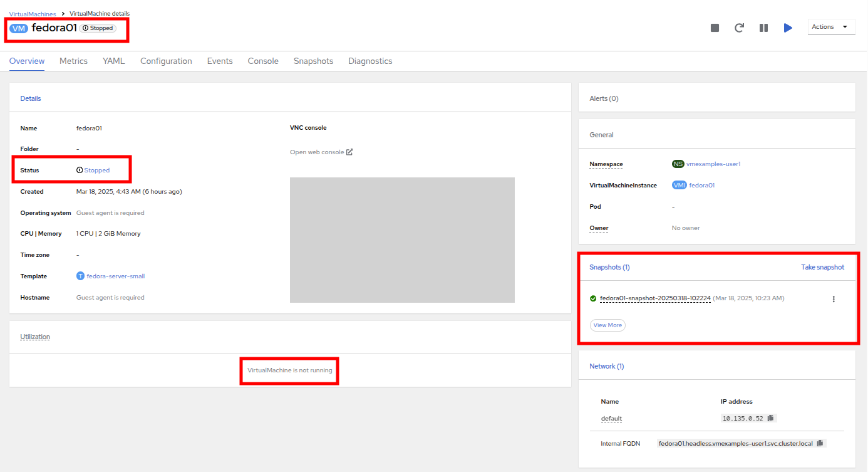
Task: Copy the IP address 10.135.0.52
Action: (771, 418)
